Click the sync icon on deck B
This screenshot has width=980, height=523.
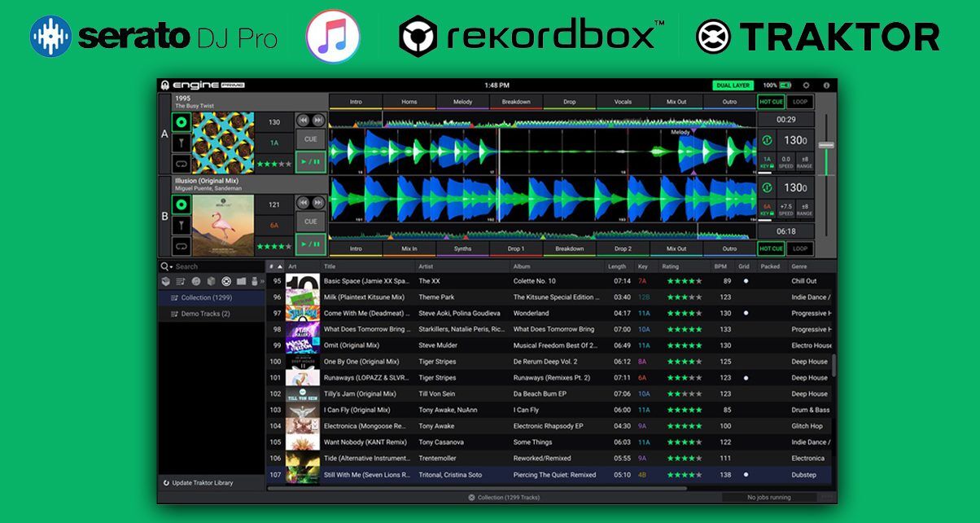[x=767, y=187]
